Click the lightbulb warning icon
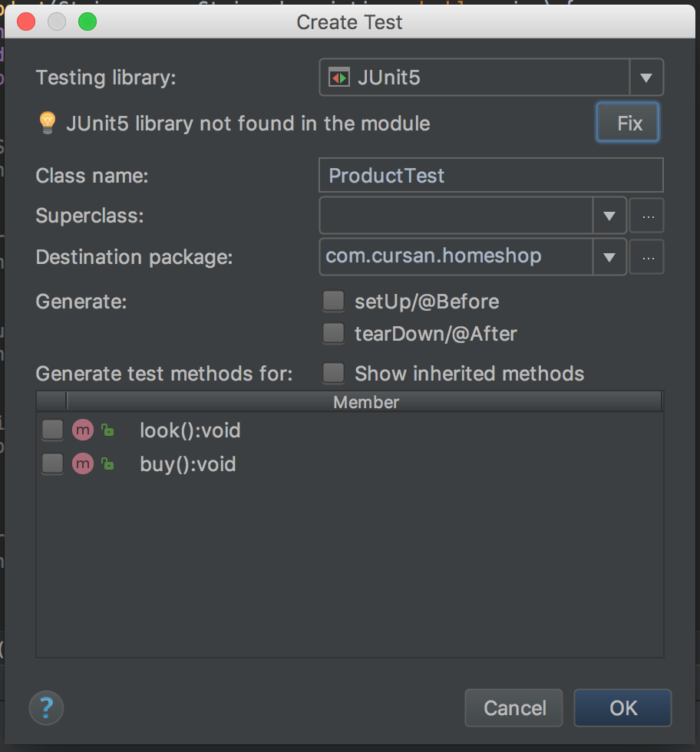The height and width of the screenshot is (752, 700). [x=48, y=124]
